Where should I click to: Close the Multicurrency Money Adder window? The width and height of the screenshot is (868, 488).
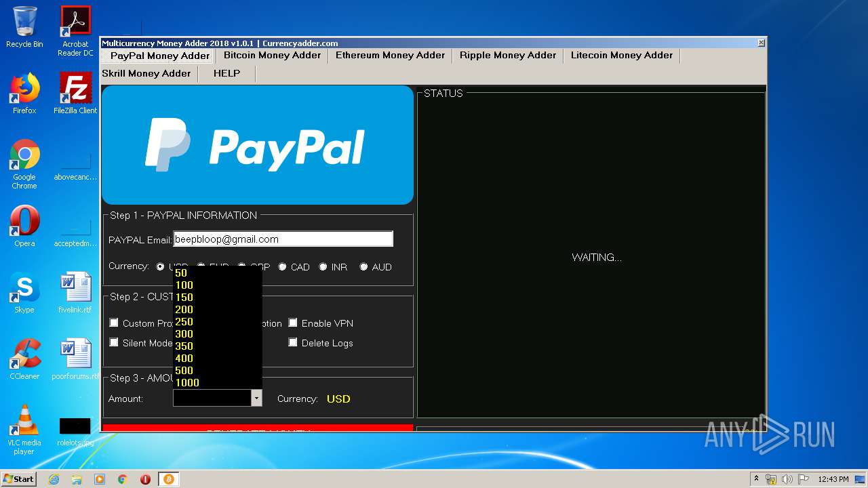click(761, 43)
